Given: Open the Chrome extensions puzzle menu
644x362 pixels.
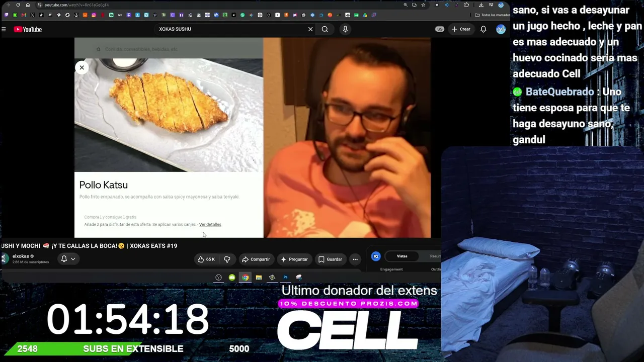Looking at the screenshot, I should (x=466, y=5).
